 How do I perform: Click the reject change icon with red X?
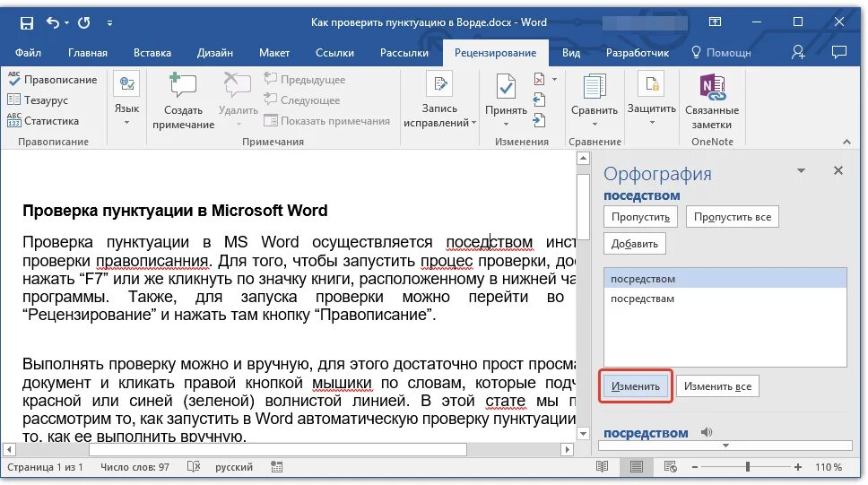pyautogui.click(x=539, y=79)
